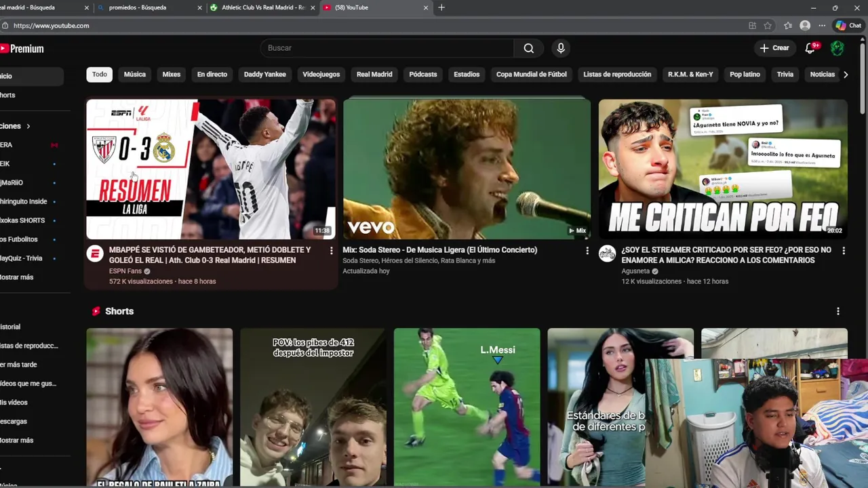Open the ESPN Fans channel avatar
This screenshot has width=868, height=488.
pos(95,253)
